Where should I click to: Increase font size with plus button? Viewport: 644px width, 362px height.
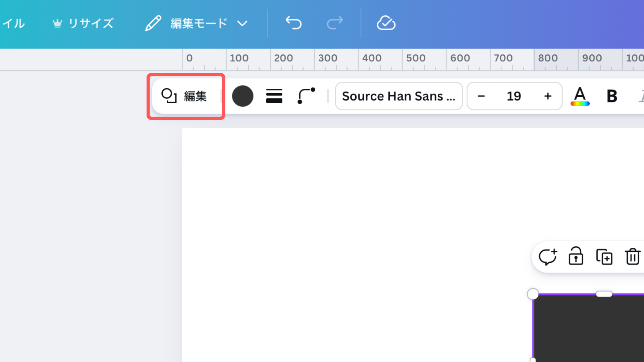(x=548, y=96)
